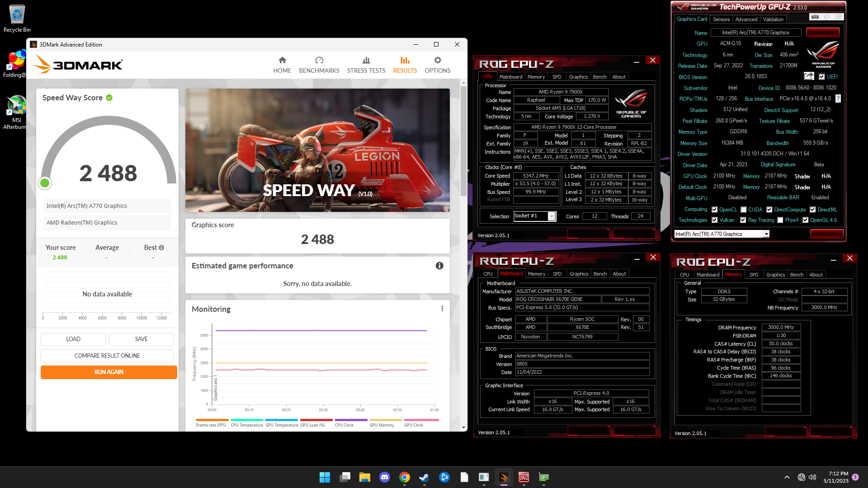The image size is (868, 488).
Task: Click the Speed Way benchmark thumbnail image
Action: (317, 150)
